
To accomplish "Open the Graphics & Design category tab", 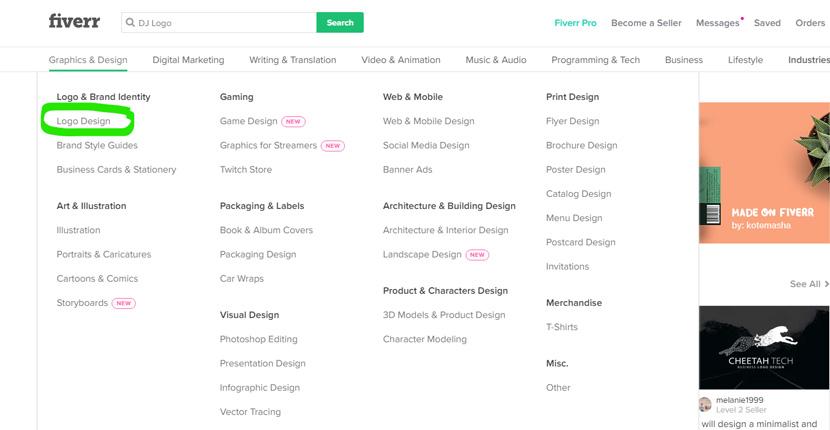I will tap(88, 60).
